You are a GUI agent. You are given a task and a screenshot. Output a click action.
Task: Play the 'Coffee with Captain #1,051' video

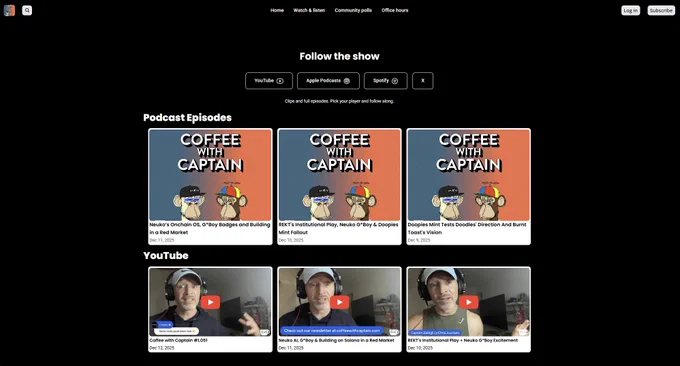click(210, 302)
